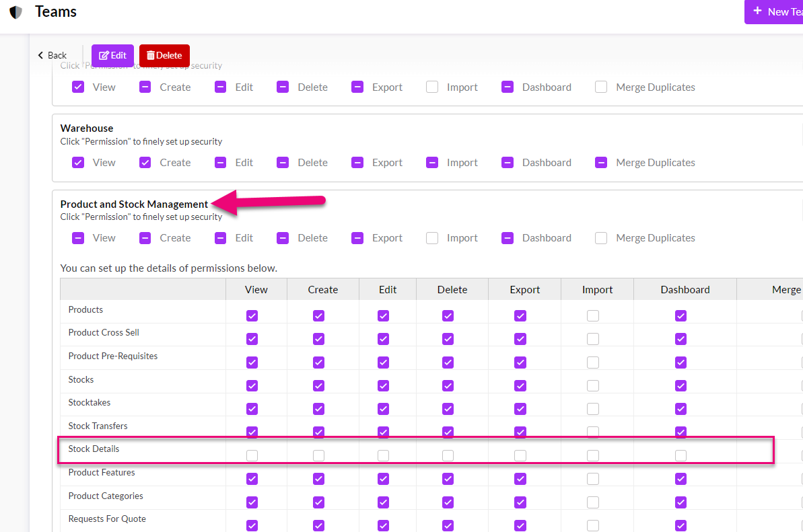
Task: Toggle Export permission for Warehouse
Action: [357, 163]
